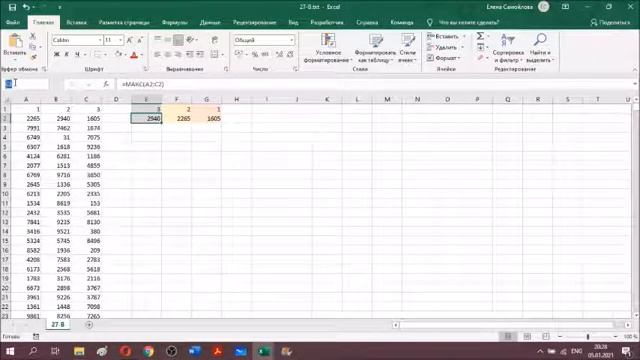Click the Increase Indent icon
640x360 pixels.
point(200,54)
